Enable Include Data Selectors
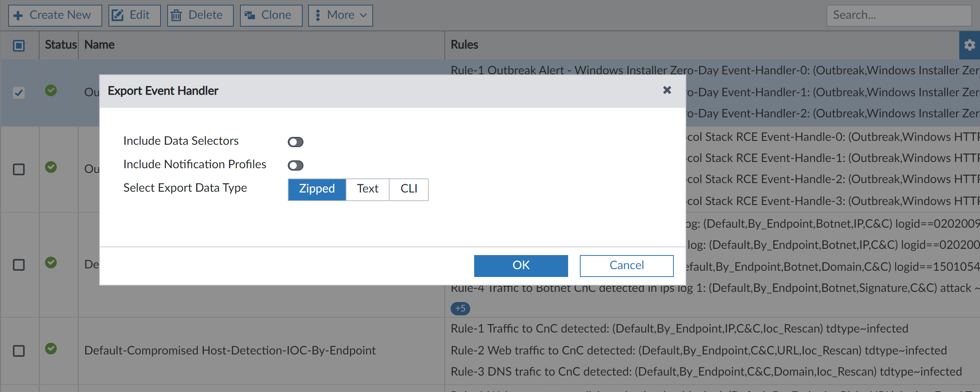The height and width of the screenshot is (392, 980). coord(296,142)
